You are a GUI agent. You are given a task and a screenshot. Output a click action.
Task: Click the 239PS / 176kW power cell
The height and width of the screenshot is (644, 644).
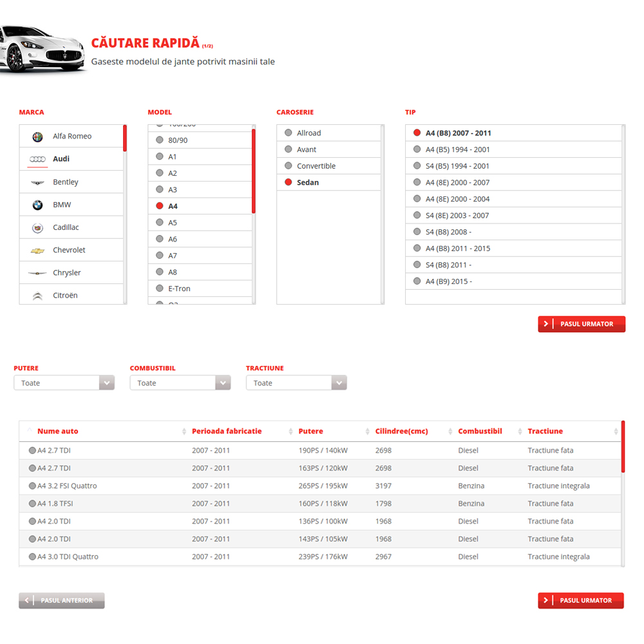pyautogui.click(x=323, y=556)
